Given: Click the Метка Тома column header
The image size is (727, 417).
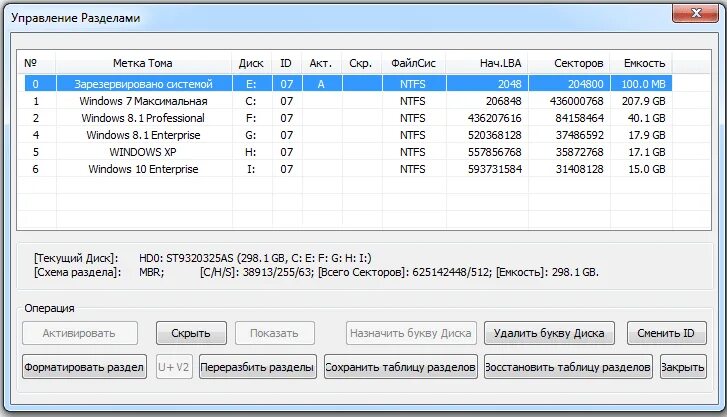Looking at the screenshot, I should point(143,63).
